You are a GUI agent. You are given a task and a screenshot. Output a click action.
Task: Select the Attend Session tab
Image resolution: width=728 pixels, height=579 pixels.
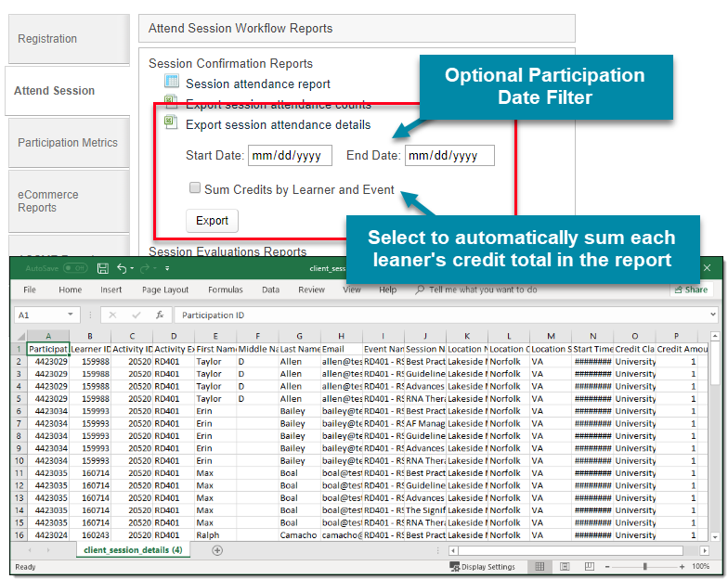68,91
